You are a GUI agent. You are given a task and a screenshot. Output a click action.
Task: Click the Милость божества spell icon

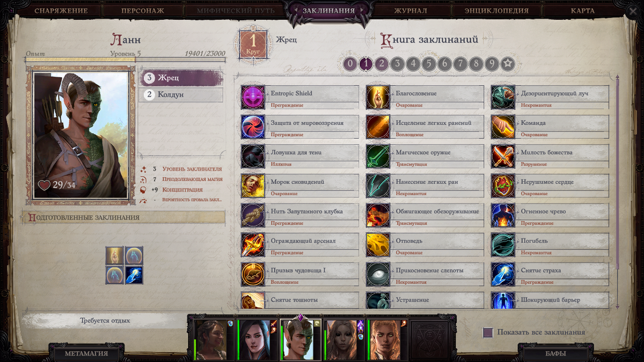point(503,157)
